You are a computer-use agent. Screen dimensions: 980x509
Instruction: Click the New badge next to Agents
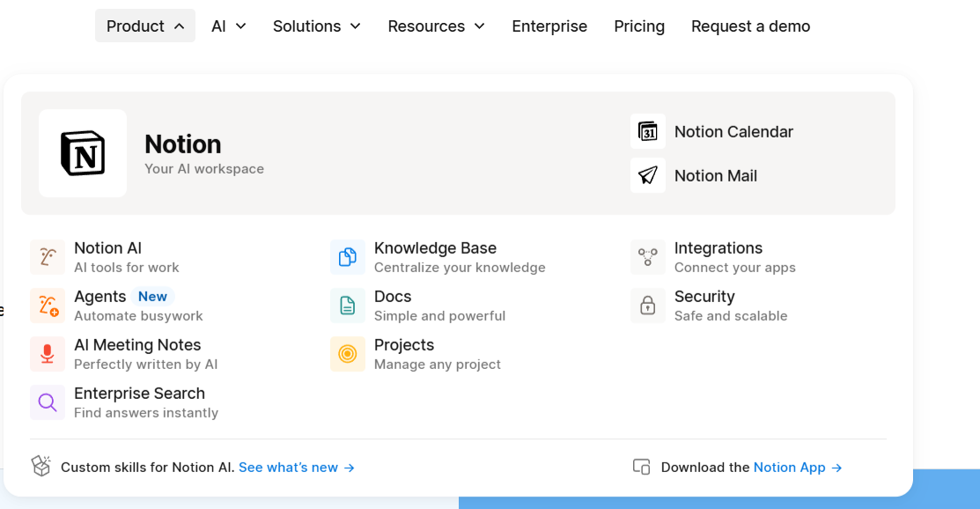point(152,296)
